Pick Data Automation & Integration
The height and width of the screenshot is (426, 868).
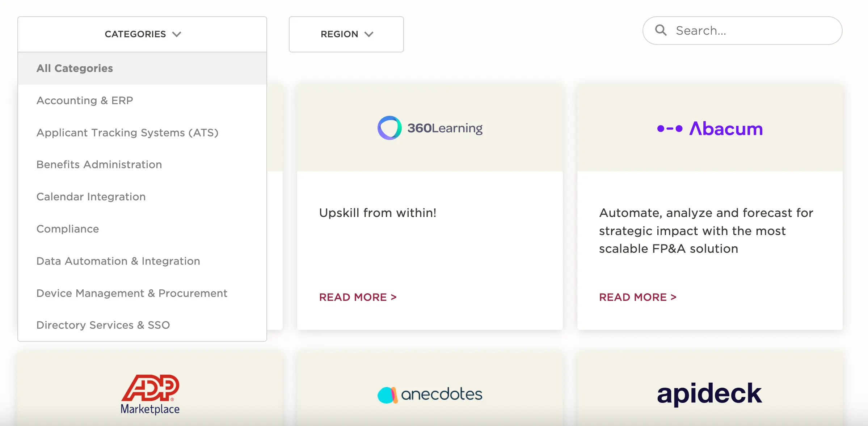pyautogui.click(x=142, y=261)
